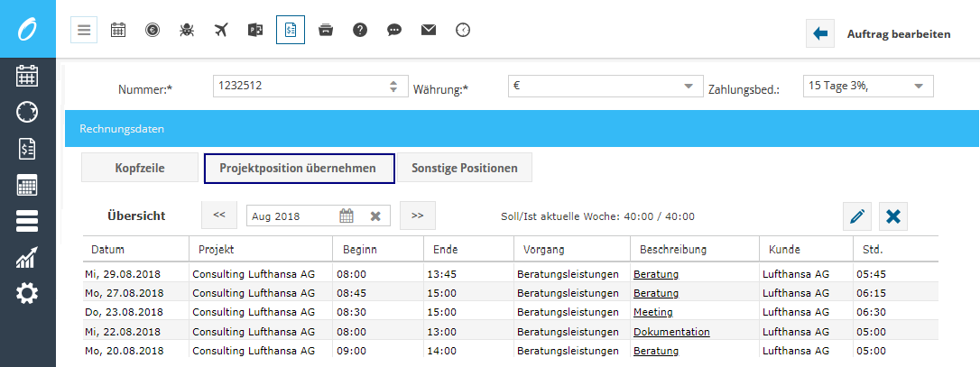This screenshot has width=980, height=367.
Task: Select the Sonstige Positionen tab
Action: click(465, 168)
